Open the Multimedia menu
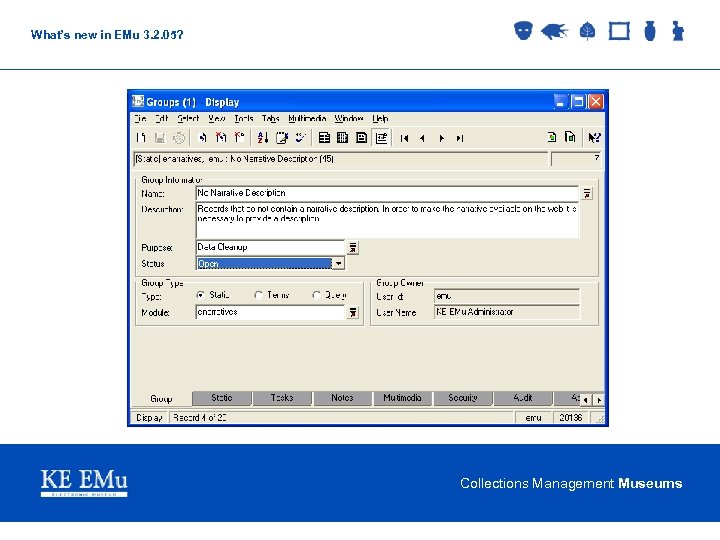The image size is (720, 540). (x=307, y=118)
